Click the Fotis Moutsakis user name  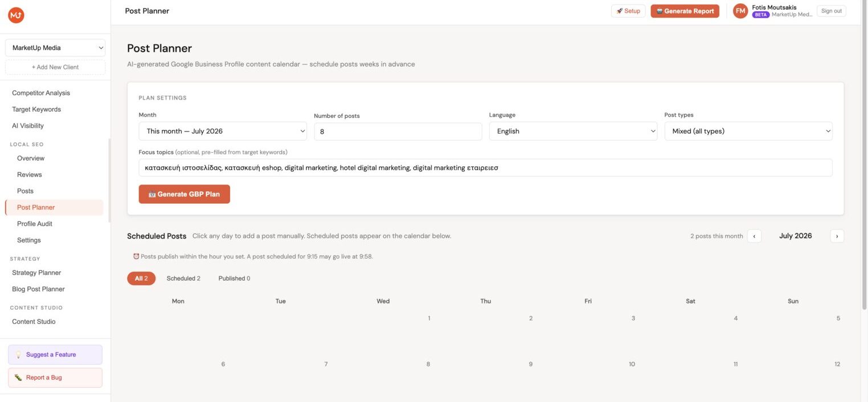click(x=774, y=7)
